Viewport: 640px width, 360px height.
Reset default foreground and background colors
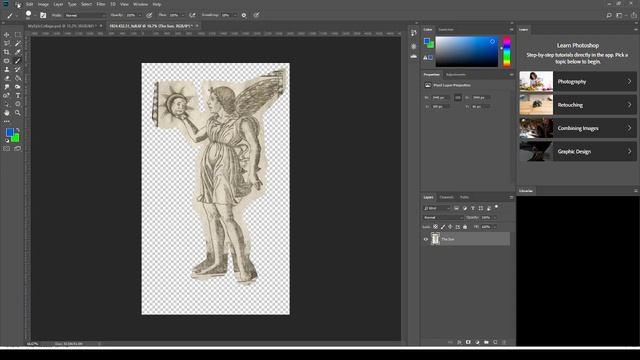click(7, 140)
